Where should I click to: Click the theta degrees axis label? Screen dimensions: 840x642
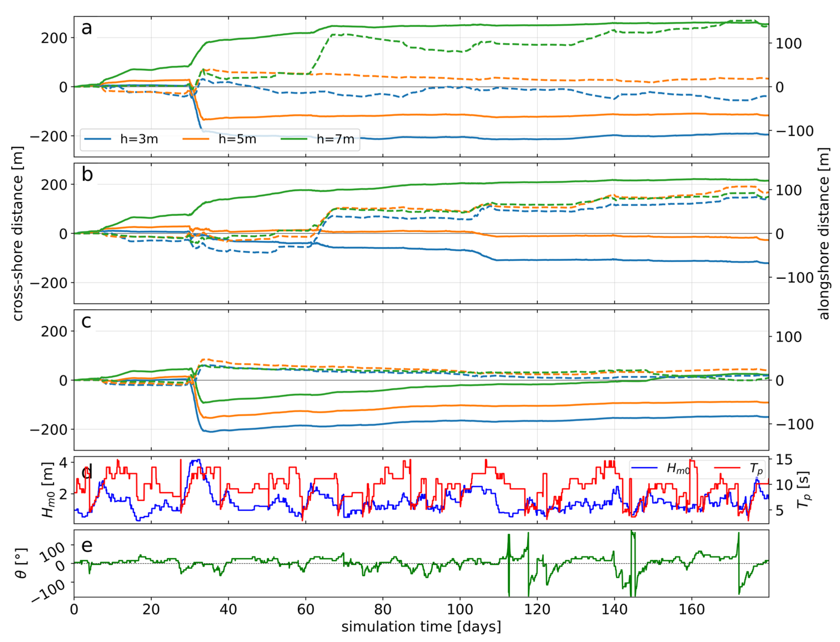21,563
